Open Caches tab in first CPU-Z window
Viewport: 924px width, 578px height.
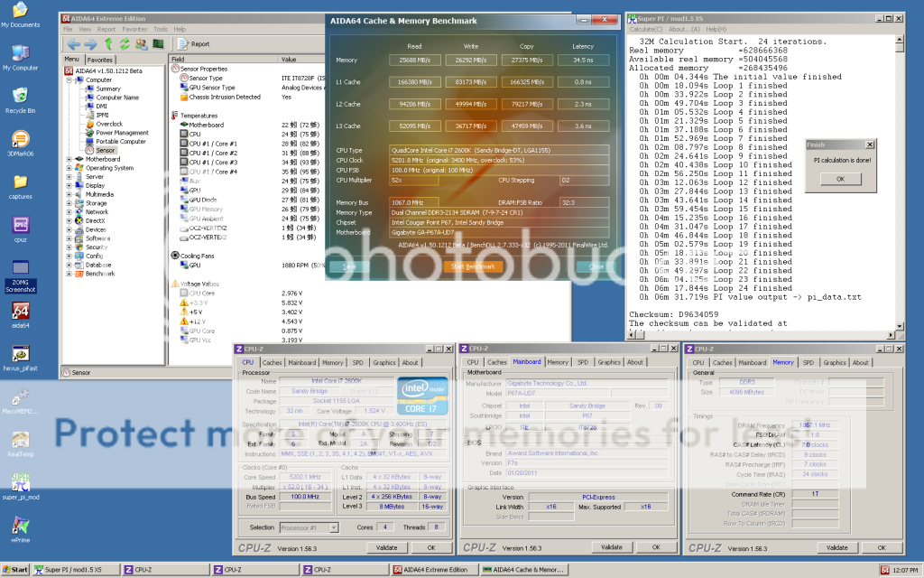coord(272,363)
